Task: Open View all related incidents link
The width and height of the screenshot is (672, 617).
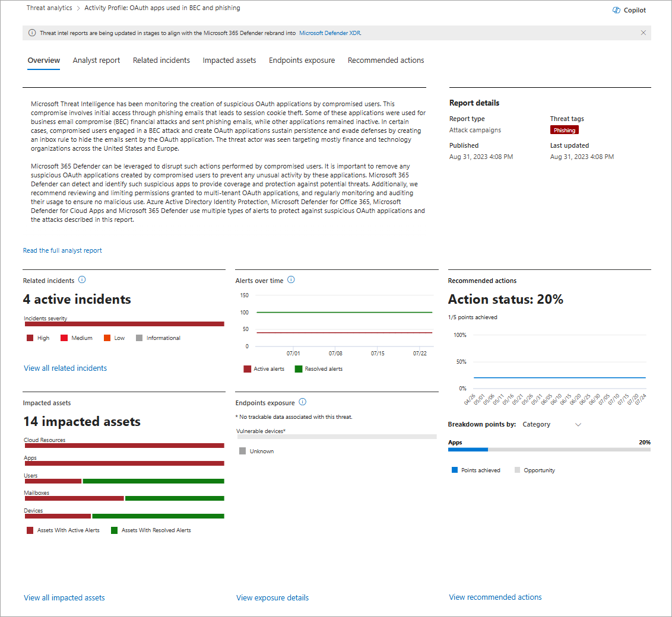Action: (x=65, y=368)
